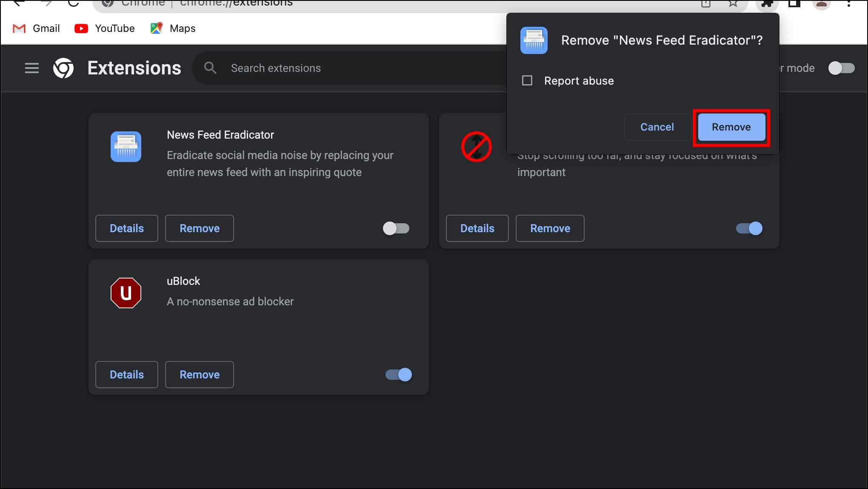Bookmark this page with the star icon
This screenshot has height=489, width=868.
tap(733, 4)
